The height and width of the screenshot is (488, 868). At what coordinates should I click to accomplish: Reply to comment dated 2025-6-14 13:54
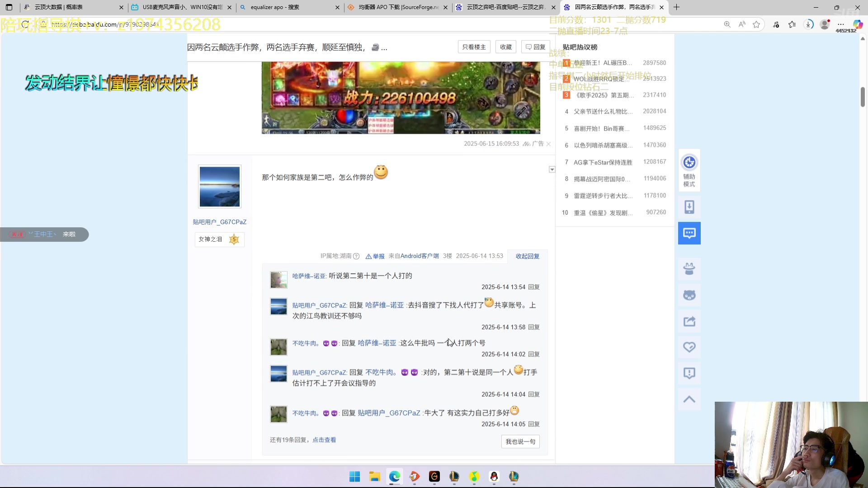click(534, 287)
